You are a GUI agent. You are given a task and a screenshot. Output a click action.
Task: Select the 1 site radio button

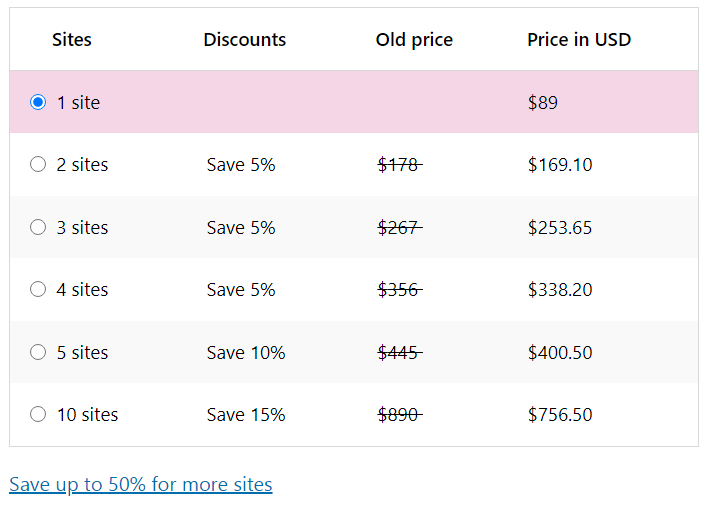click(38, 102)
